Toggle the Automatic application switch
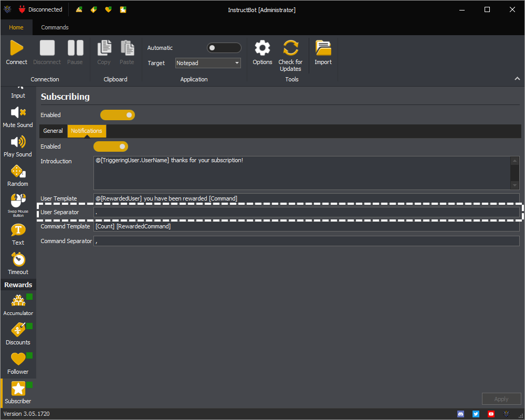Viewport: 525px width, 420px height. pos(224,48)
